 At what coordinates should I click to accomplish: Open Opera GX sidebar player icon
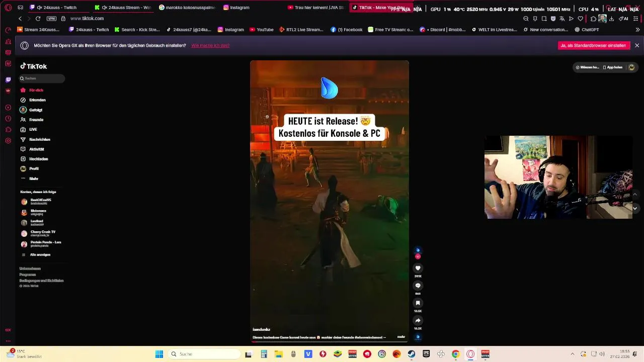8,108
